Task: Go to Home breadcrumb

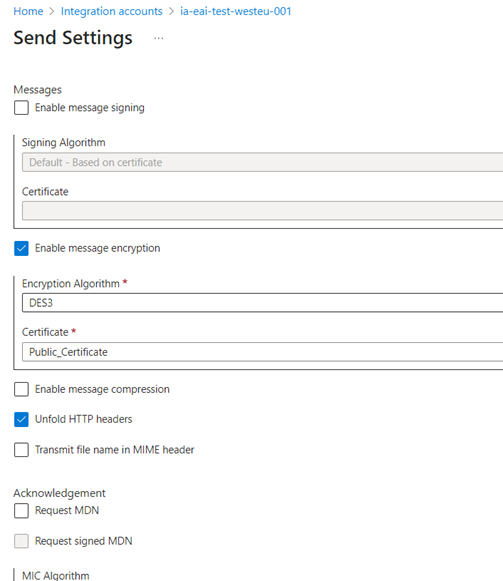Action: pyautogui.click(x=28, y=11)
